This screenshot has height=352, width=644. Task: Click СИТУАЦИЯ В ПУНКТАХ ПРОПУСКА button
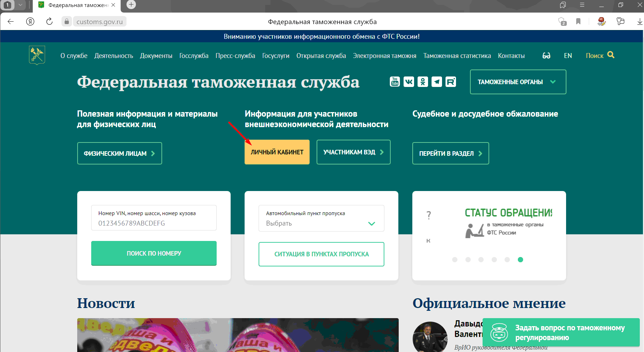tap(321, 254)
